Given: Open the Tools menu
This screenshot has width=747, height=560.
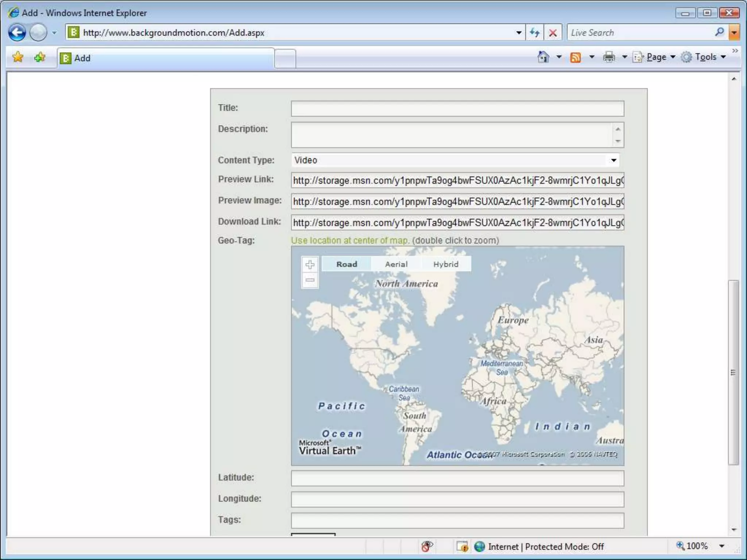Looking at the screenshot, I should point(704,57).
